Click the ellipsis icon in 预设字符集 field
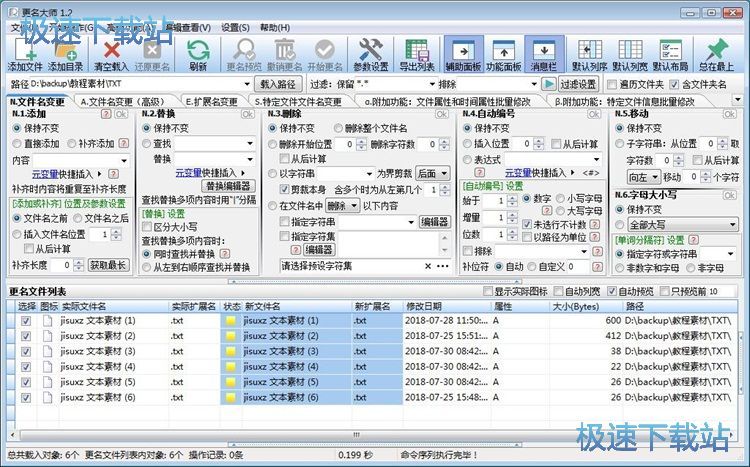 443,266
